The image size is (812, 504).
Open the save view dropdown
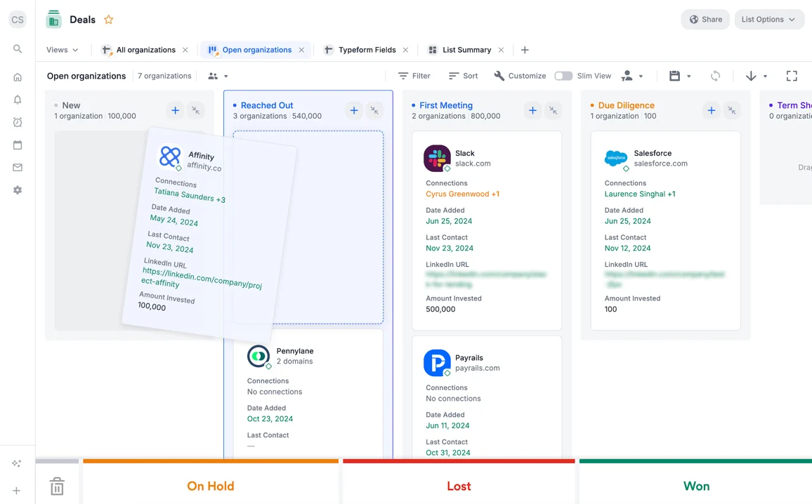[680, 76]
